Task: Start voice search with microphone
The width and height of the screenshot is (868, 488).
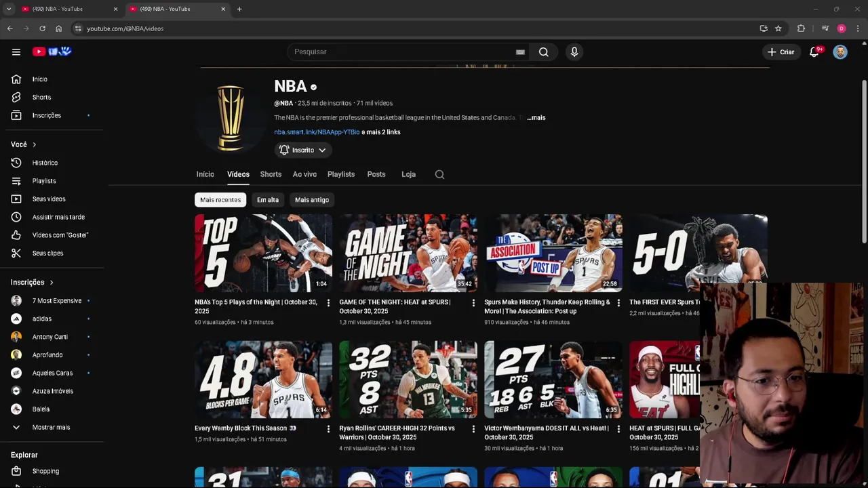Action: point(574,52)
